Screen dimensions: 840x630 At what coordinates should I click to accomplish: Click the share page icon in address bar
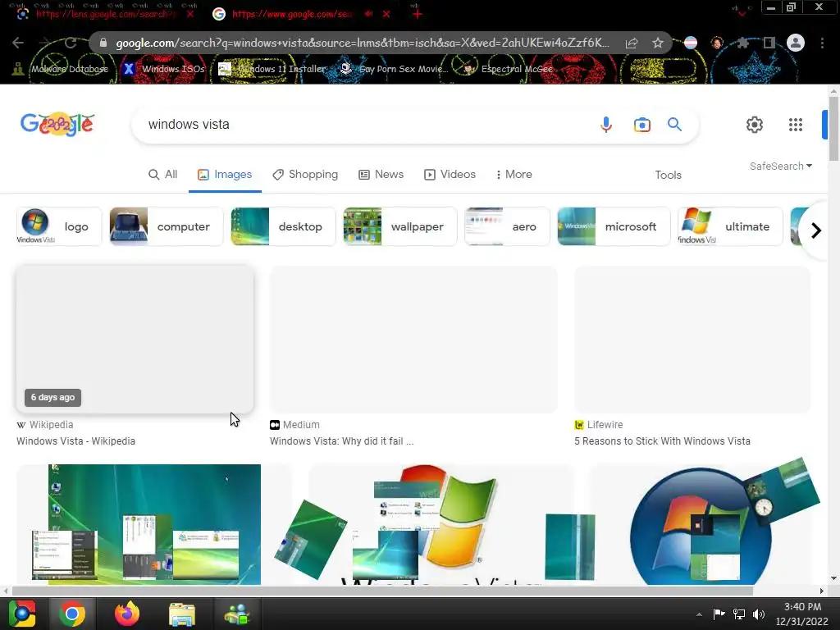(x=632, y=43)
